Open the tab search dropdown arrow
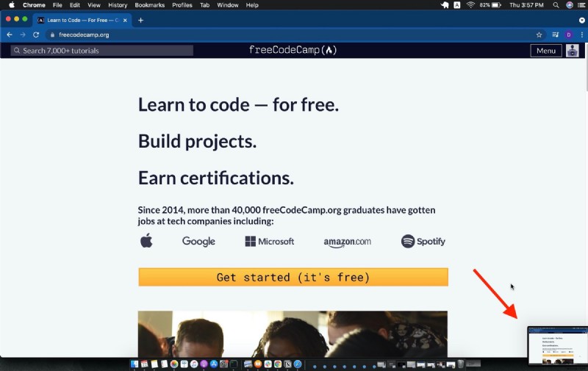The height and width of the screenshot is (371, 588). [581, 21]
